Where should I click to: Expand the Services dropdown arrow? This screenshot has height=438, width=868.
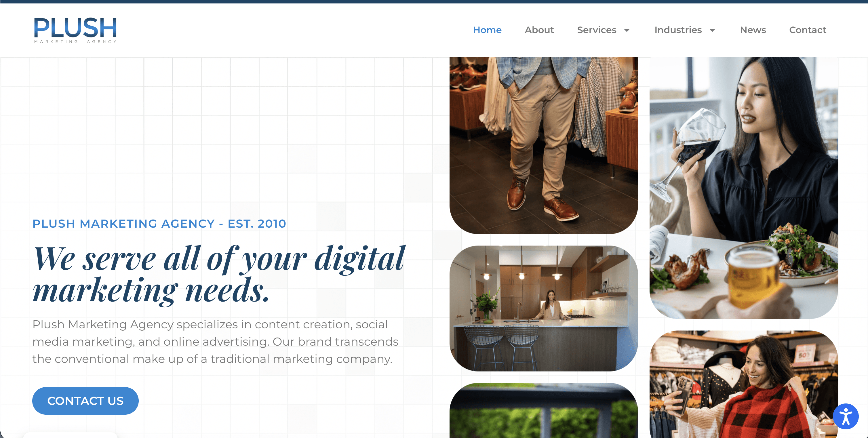click(627, 30)
